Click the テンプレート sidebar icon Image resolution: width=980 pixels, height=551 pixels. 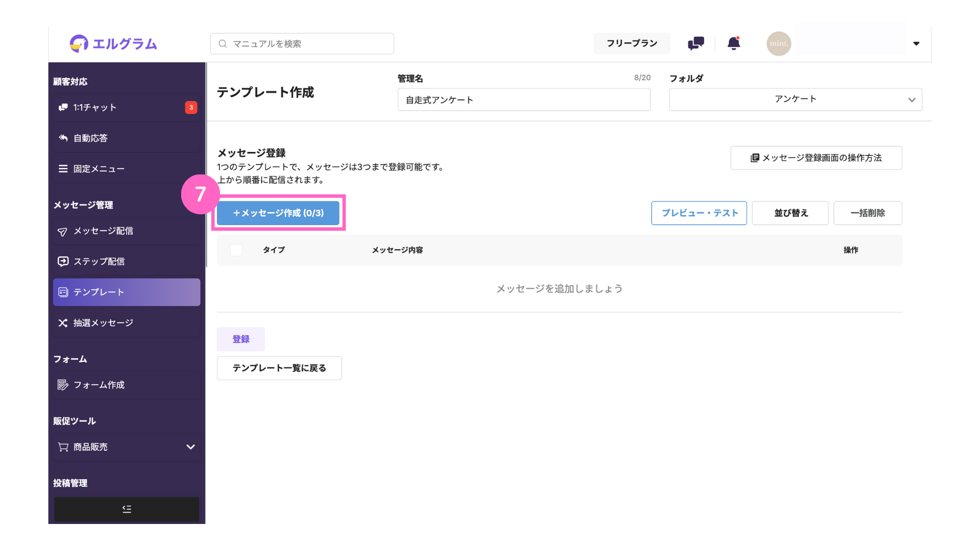tap(63, 292)
